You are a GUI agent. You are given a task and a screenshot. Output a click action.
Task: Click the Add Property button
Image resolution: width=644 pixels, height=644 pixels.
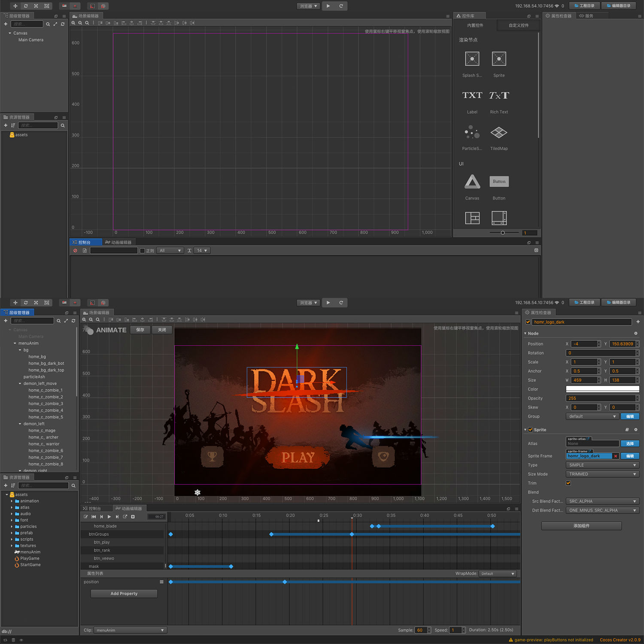point(124,594)
